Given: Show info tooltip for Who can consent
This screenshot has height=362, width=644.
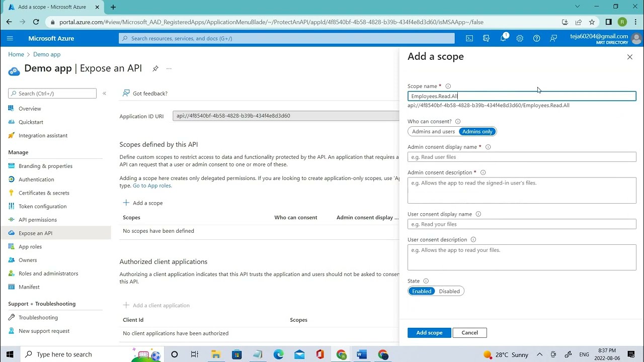Looking at the screenshot, I should 458,121.
